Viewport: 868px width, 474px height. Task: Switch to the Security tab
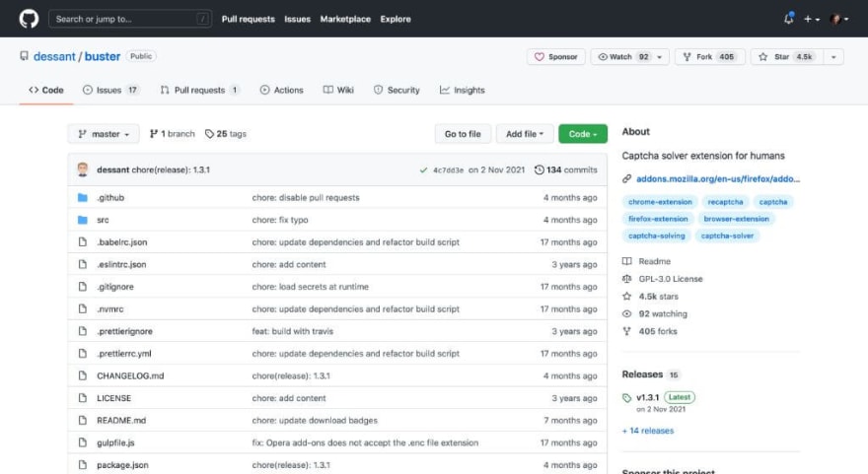pos(397,90)
